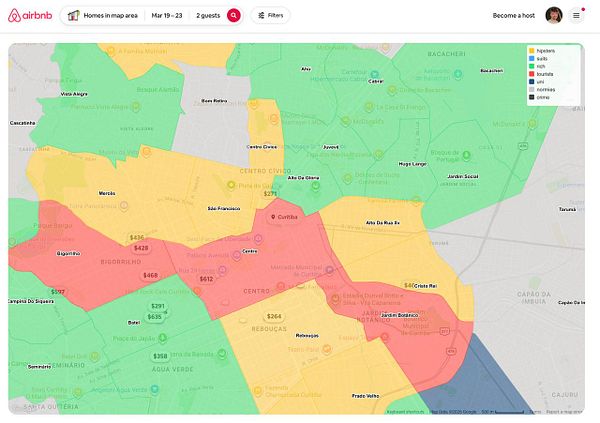600x423 pixels.
Task: Click the Alto Da Rua XV label
Action: coord(383,223)
